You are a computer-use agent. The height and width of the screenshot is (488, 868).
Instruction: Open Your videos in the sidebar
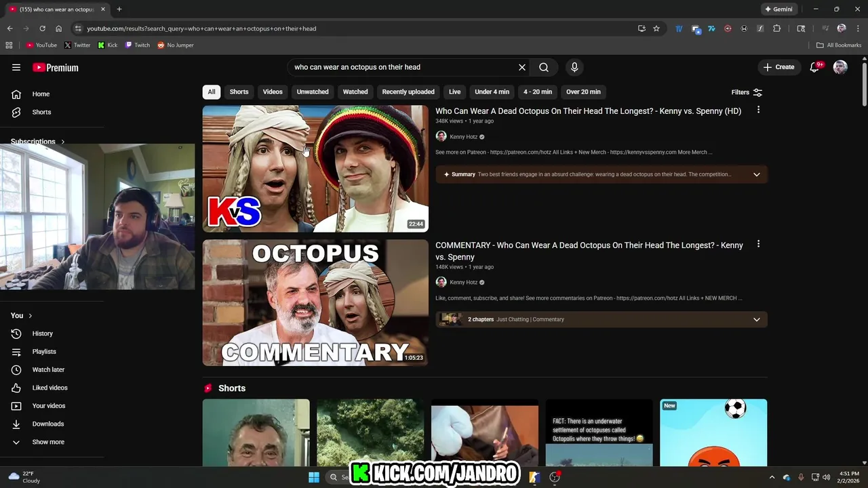49,406
